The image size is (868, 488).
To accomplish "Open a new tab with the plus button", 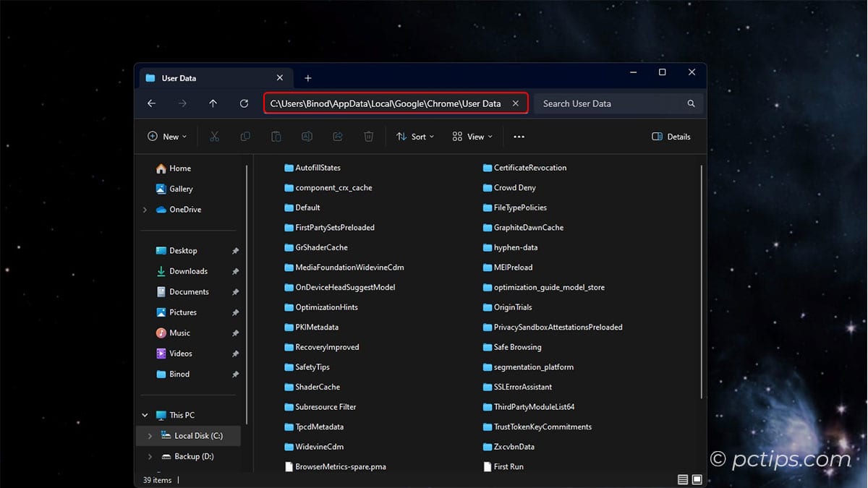I will pyautogui.click(x=308, y=77).
